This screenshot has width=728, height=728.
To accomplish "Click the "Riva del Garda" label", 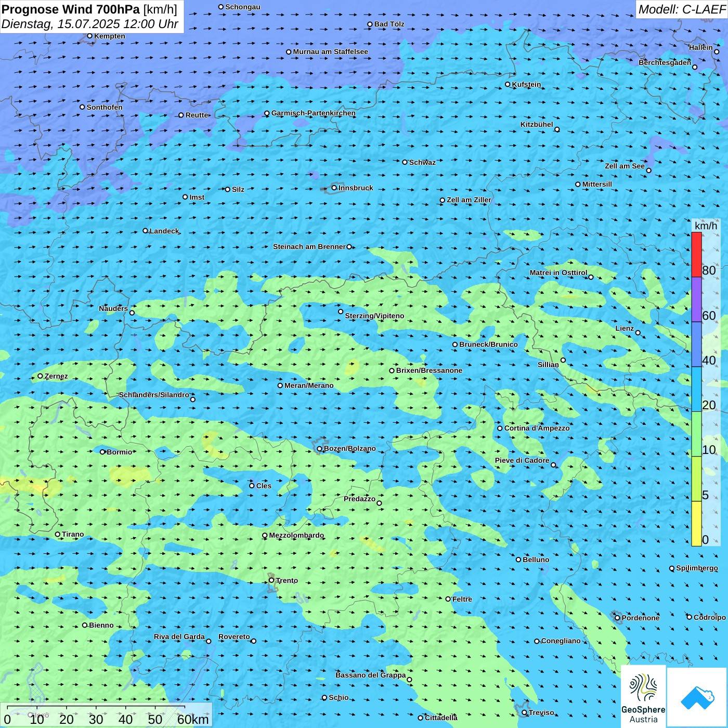I will [x=179, y=636].
